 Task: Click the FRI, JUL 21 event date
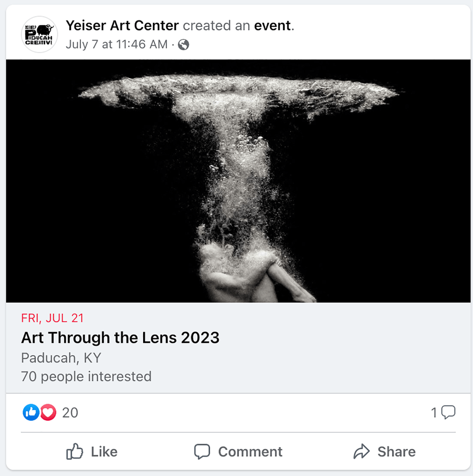(53, 318)
